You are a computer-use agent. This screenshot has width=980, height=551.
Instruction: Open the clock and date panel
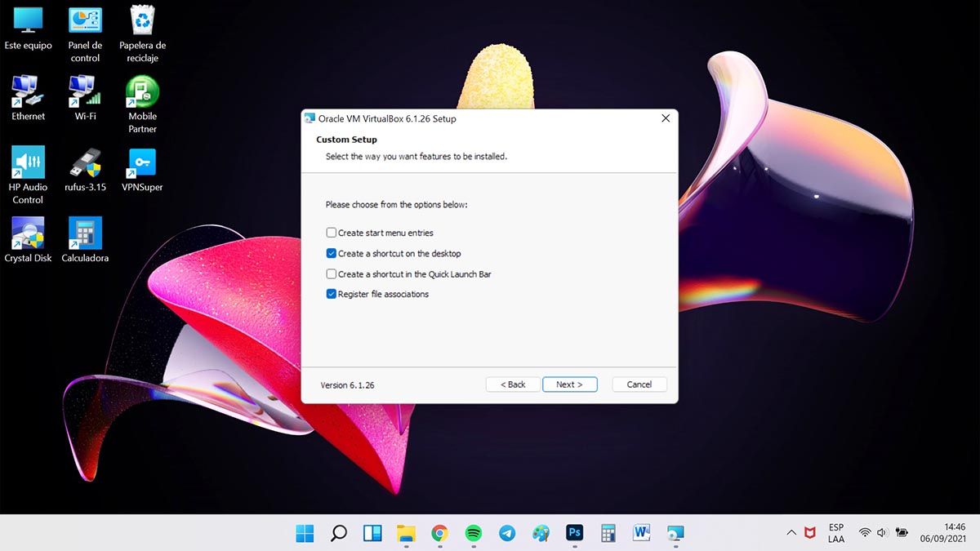coord(942,533)
